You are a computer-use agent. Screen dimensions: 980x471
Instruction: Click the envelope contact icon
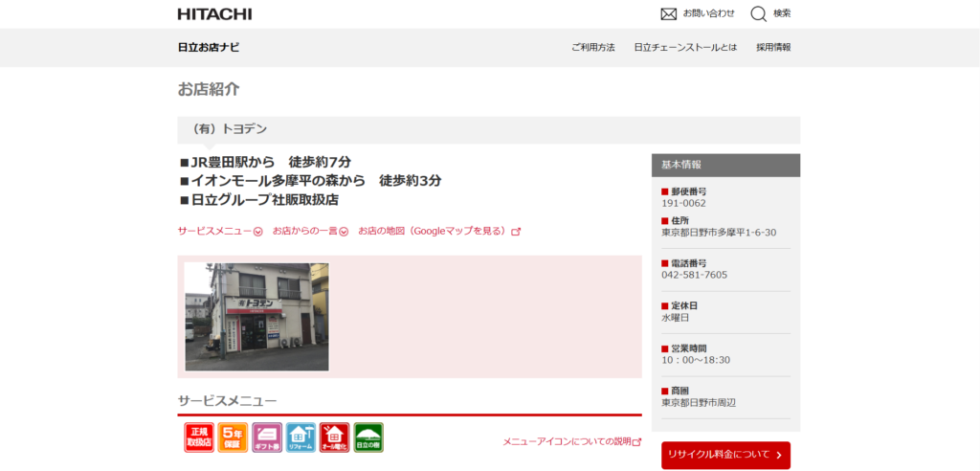coord(669,13)
